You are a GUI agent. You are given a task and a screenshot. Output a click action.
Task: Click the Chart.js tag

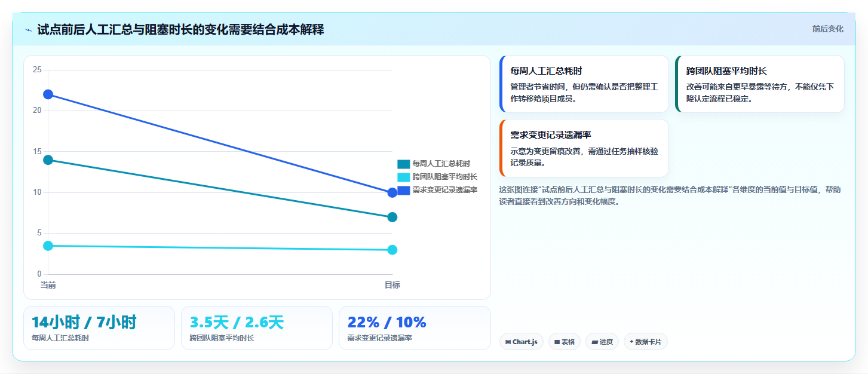pos(522,342)
